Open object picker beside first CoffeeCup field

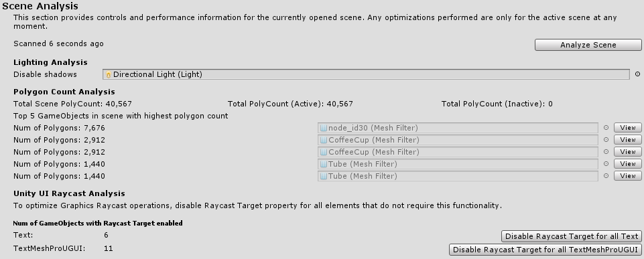pos(606,140)
